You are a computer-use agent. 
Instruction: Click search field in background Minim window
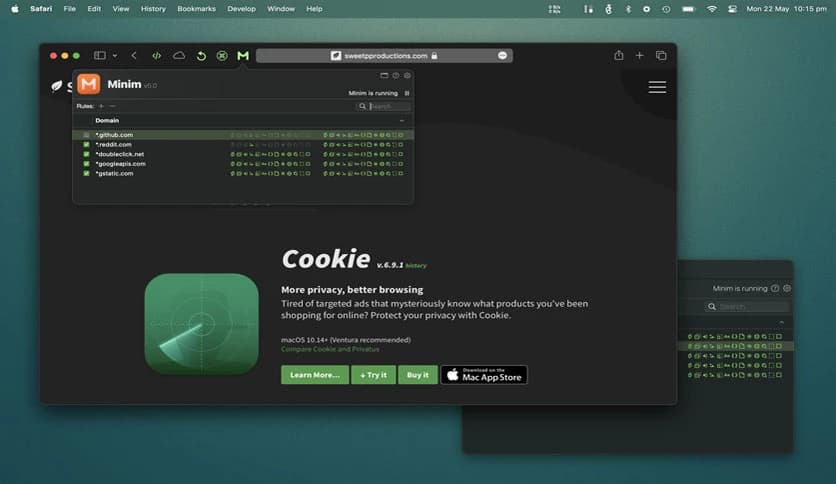[746, 306]
